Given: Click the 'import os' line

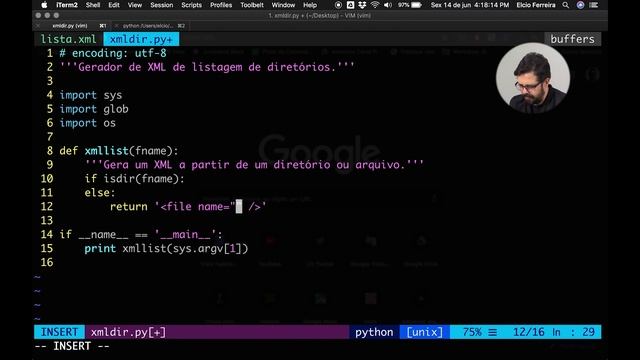Looking at the screenshot, I should tap(87, 123).
